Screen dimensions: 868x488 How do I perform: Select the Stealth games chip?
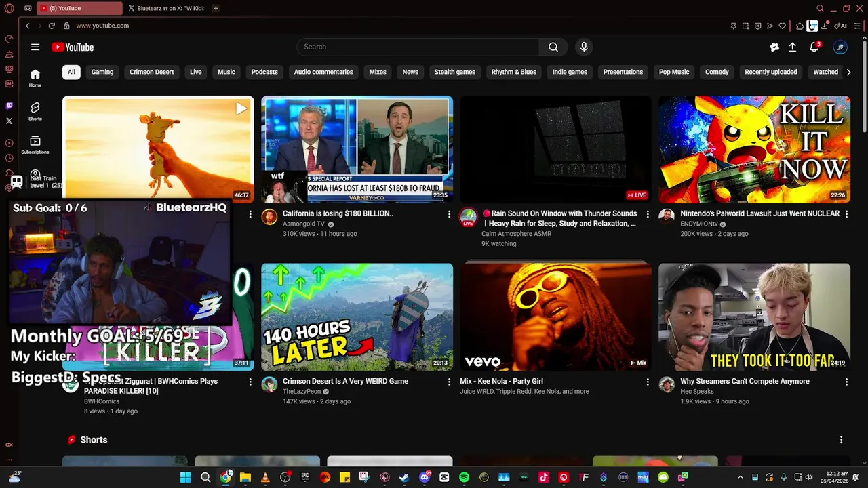(455, 72)
